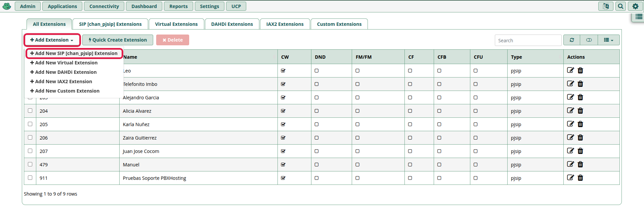Viewport: 644px width, 208px height.
Task: Edit the Telefonito Imbo extension
Action: click(570, 84)
